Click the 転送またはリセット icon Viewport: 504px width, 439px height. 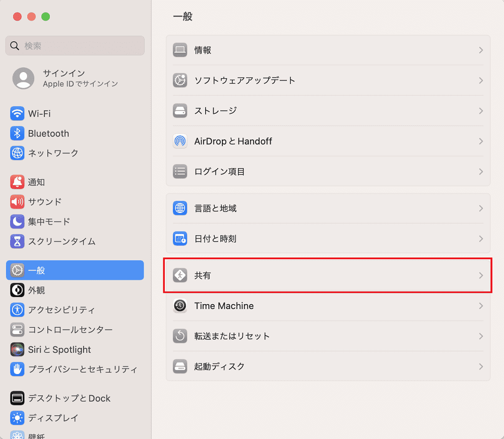click(x=180, y=336)
